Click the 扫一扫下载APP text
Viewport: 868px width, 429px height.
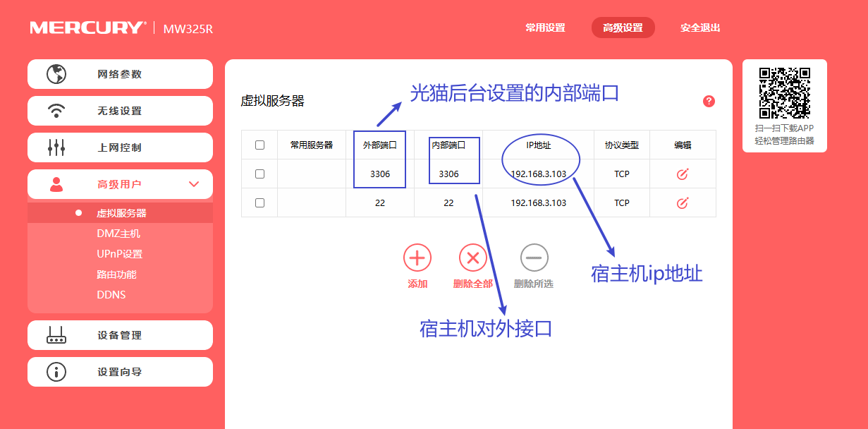click(x=784, y=128)
